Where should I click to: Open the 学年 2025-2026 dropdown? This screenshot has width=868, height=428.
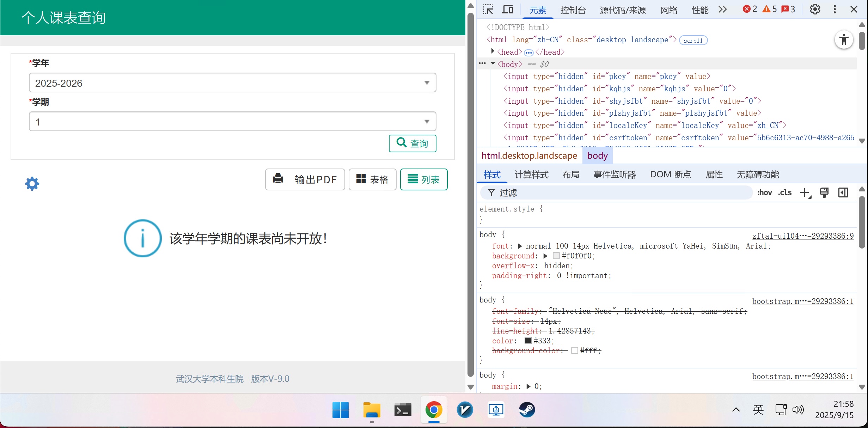[x=232, y=83]
